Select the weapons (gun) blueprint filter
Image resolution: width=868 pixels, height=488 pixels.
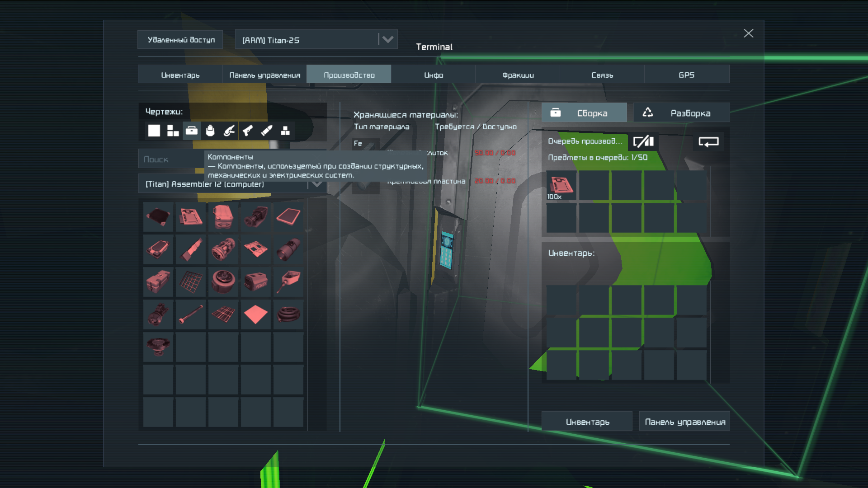[248, 131]
